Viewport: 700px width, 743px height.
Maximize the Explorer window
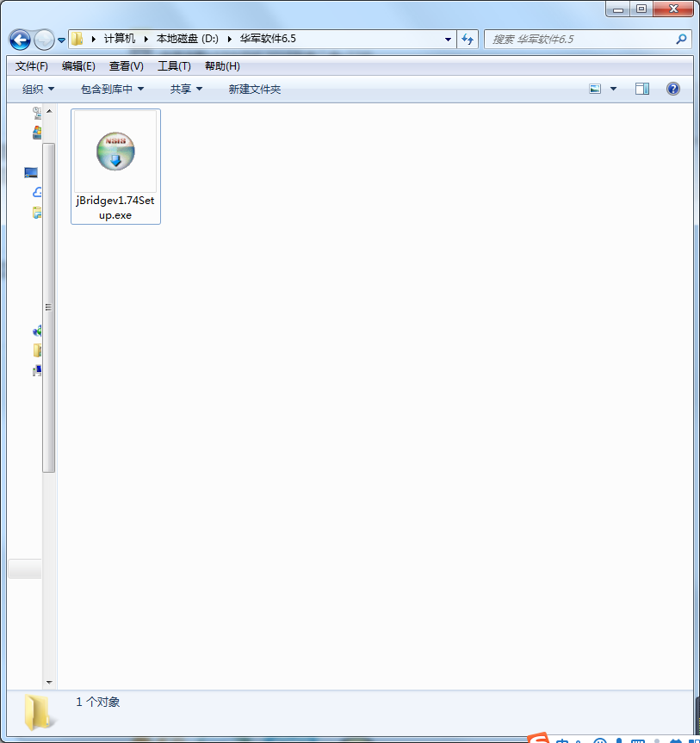click(x=641, y=9)
